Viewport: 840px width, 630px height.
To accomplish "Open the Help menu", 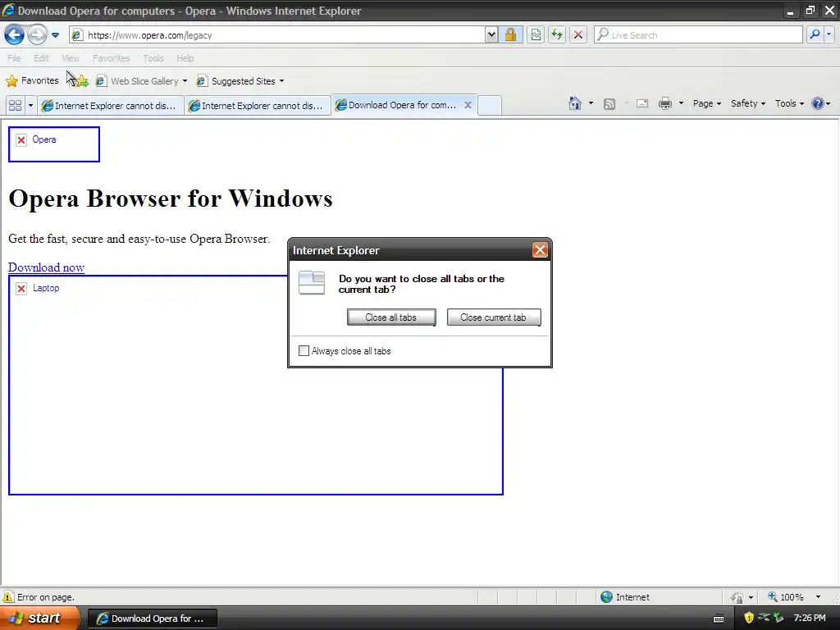I will [x=185, y=58].
